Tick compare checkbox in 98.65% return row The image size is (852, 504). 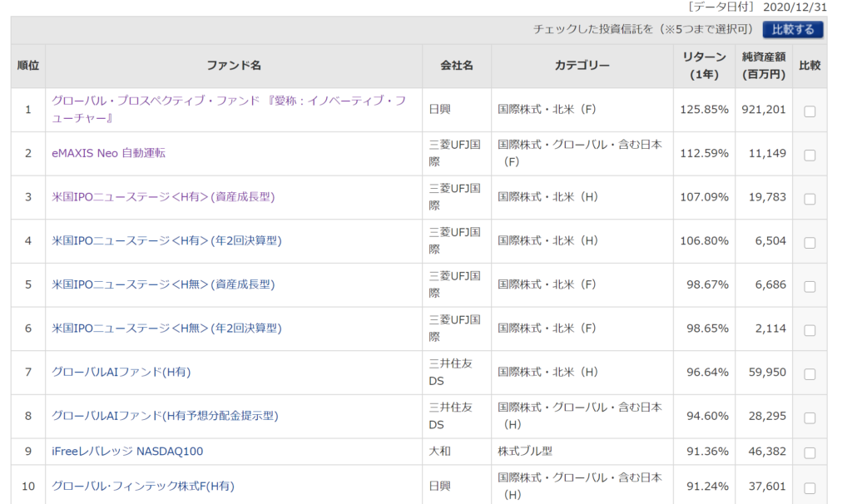(810, 330)
